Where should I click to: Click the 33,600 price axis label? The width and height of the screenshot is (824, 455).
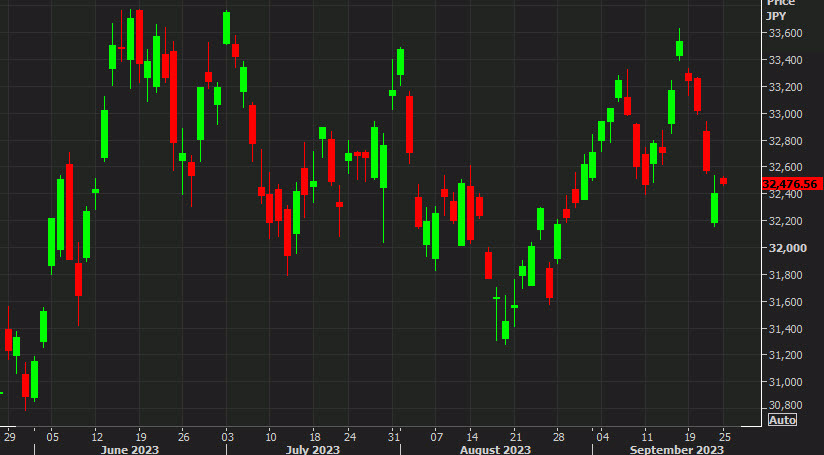coord(784,33)
